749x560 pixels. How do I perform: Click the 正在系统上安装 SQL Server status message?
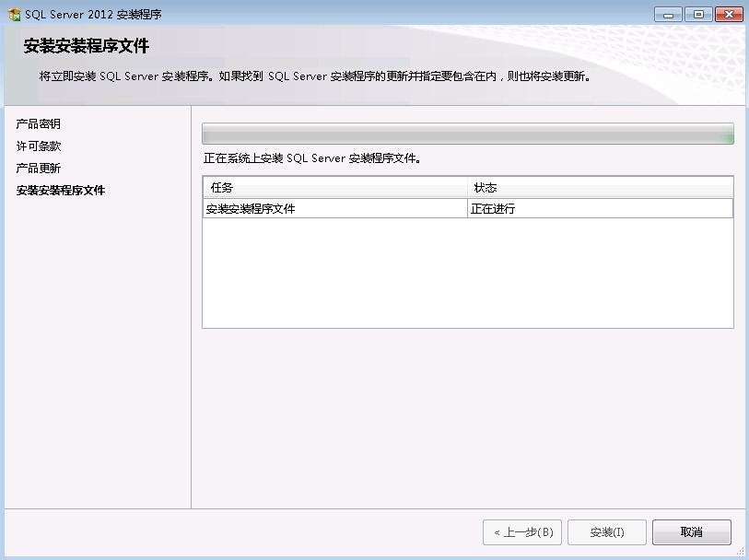tap(312, 158)
